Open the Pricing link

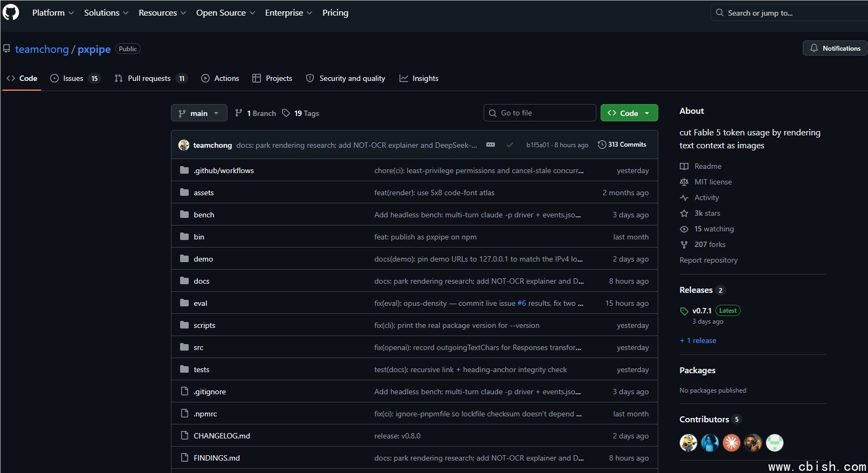pyautogui.click(x=335, y=12)
